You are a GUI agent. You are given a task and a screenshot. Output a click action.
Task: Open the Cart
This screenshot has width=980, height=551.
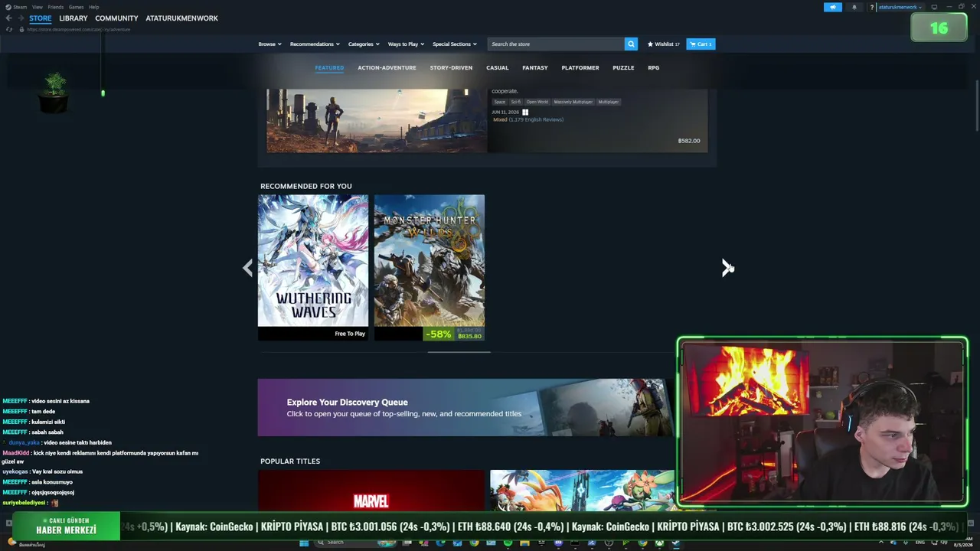701,44
